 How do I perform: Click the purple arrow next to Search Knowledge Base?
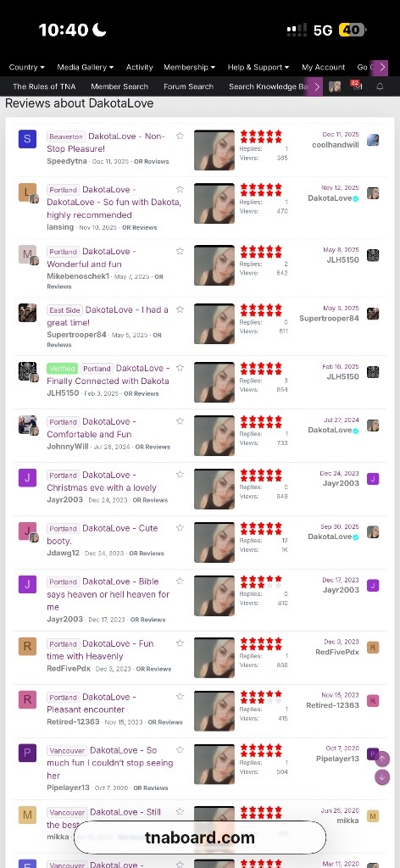(x=315, y=86)
